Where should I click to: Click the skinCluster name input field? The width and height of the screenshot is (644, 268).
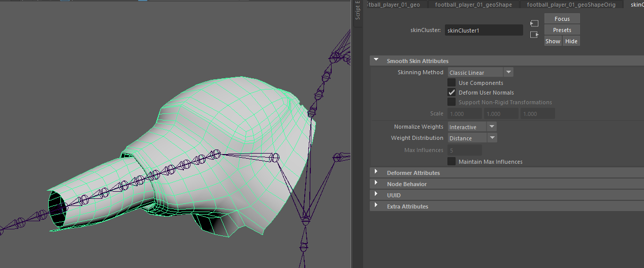click(x=484, y=31)
